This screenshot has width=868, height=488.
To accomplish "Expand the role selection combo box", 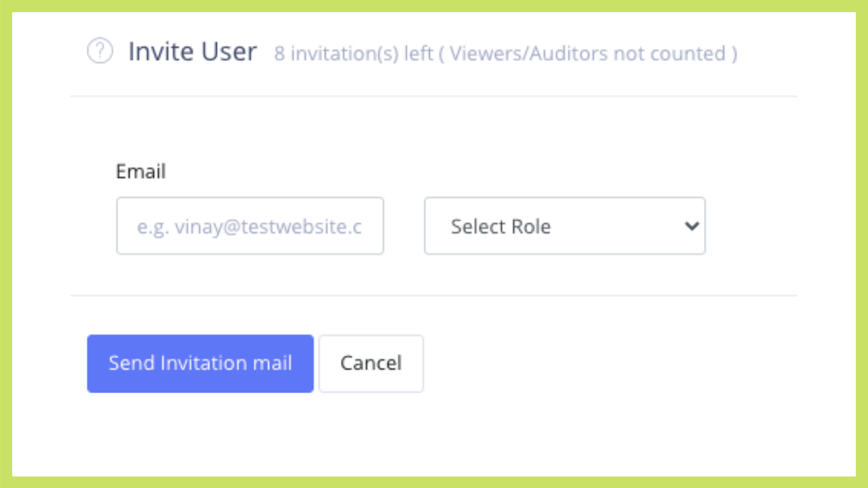I will 564,226.
